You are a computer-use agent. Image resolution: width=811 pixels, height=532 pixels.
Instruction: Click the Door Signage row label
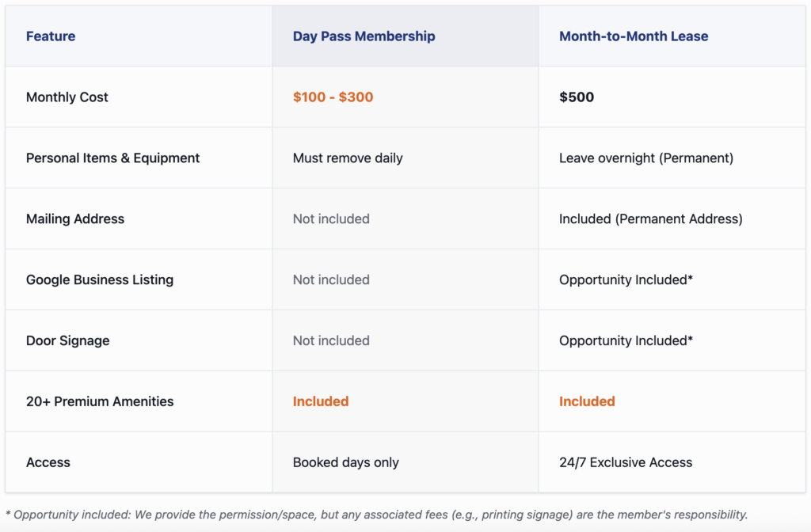(68, 341)
